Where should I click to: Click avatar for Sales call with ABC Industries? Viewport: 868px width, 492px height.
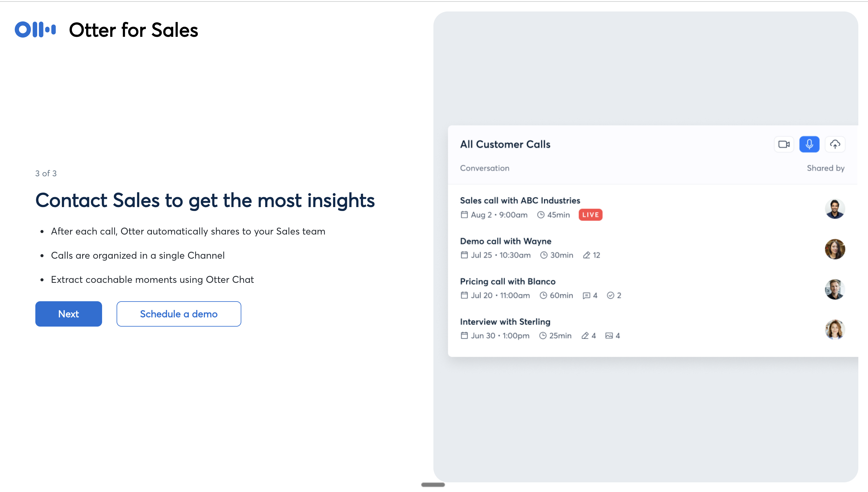click(835, 209)
